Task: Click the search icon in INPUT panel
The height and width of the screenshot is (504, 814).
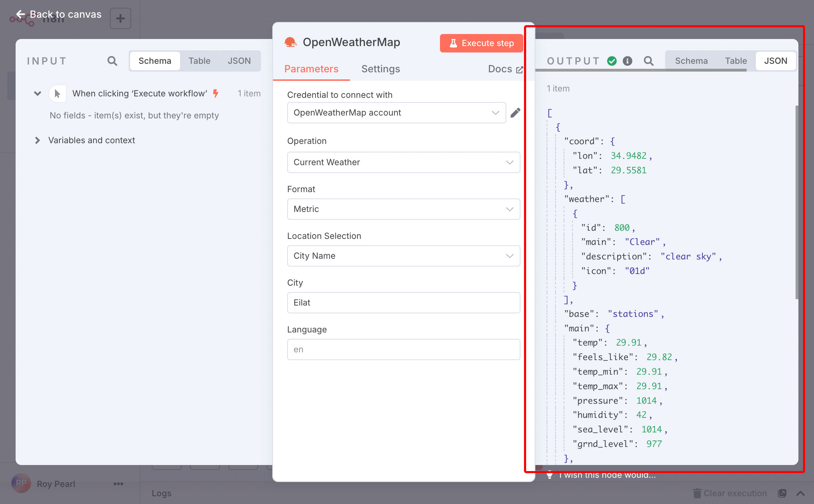Action: click(x=112, y=61)
